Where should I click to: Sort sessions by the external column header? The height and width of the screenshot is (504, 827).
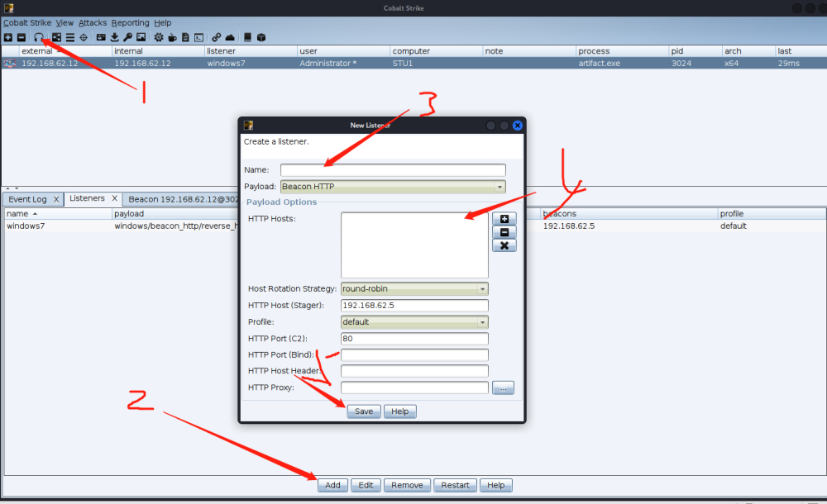pyautogui.click(x=65, y=51)
